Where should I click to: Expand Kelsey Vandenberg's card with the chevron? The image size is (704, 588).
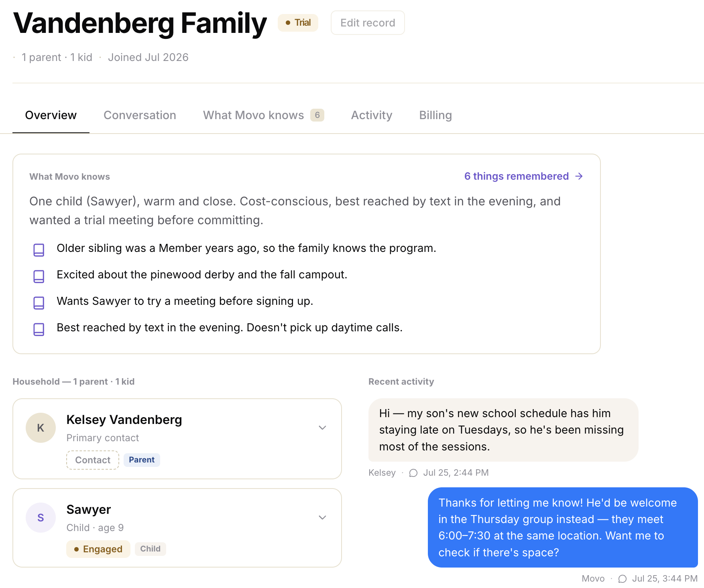(x=322, y=428)
